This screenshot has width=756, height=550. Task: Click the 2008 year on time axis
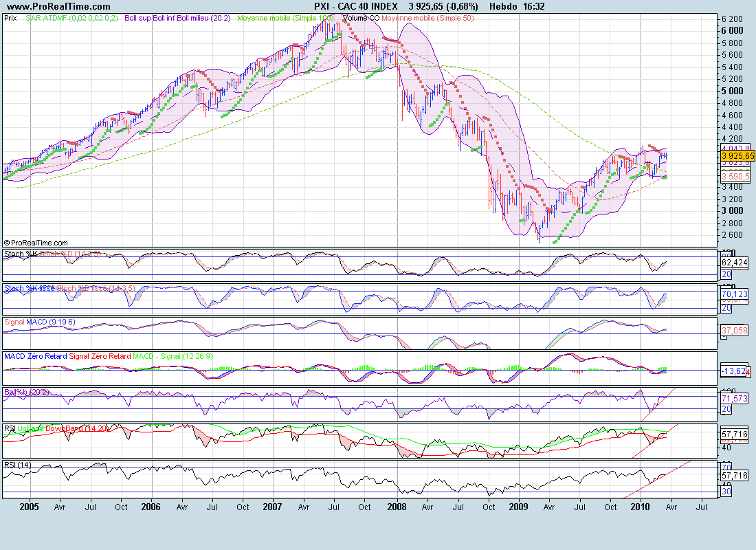pos(397,507)
